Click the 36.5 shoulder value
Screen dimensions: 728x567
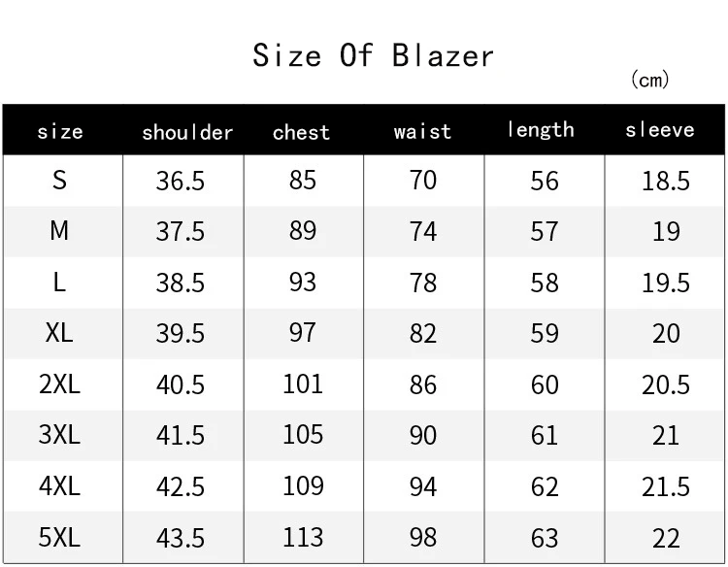(x=181, y=181)
